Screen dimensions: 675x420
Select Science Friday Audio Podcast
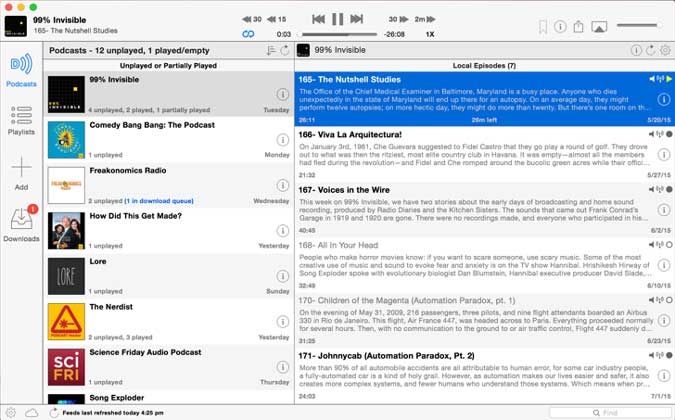pos(168,367)
